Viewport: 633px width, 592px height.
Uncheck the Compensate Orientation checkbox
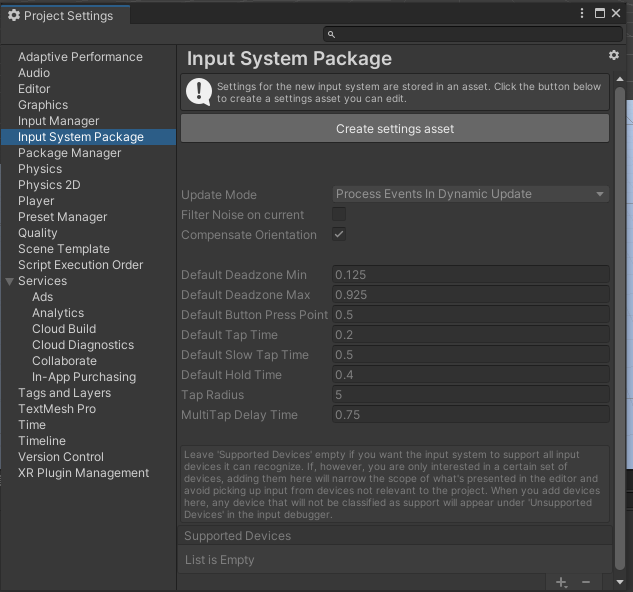[339, 234]
